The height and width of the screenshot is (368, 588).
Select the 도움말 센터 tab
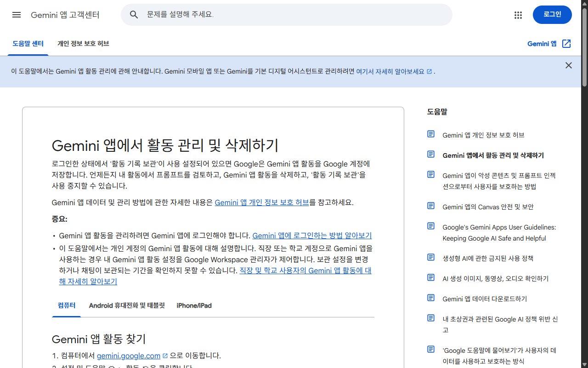point(28,44)
